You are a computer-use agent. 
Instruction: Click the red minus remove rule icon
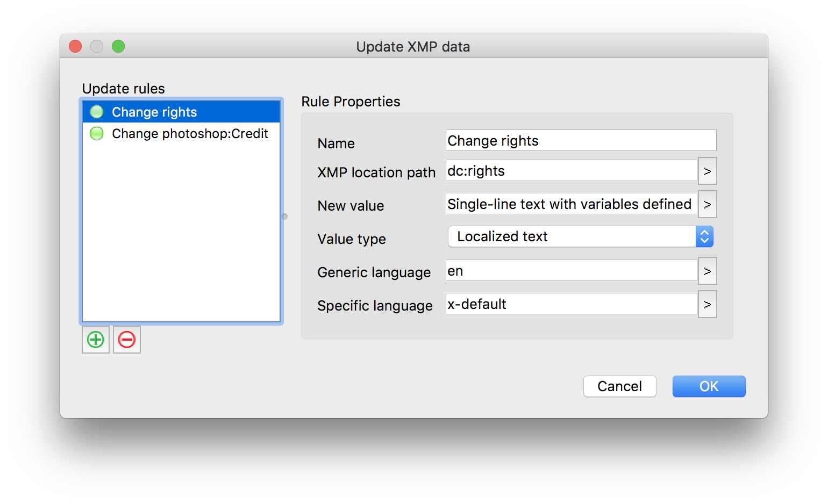(x=127, y=340)
